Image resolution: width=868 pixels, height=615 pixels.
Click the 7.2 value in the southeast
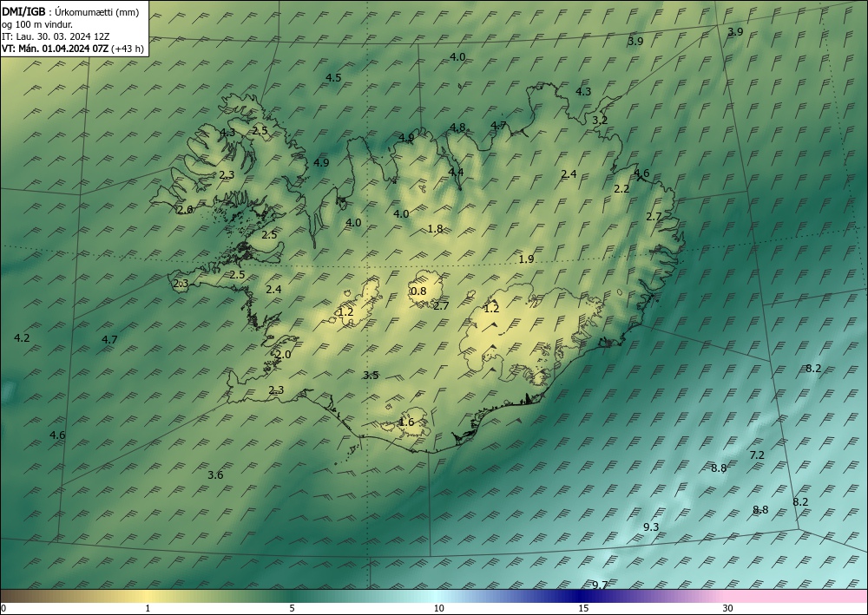757,455
